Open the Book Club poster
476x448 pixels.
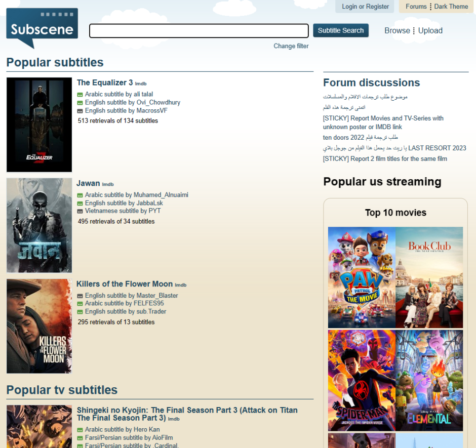pos(429,277)
